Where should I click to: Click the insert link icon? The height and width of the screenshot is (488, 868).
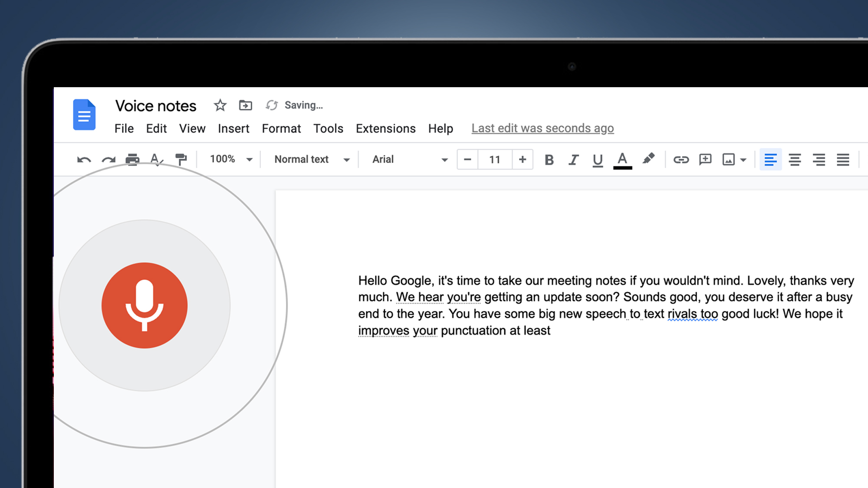click(x=681, y=160)
